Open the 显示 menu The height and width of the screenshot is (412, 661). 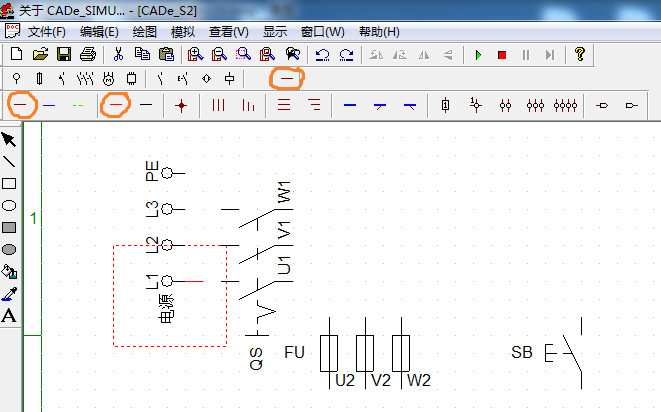[x=275, y=32]
